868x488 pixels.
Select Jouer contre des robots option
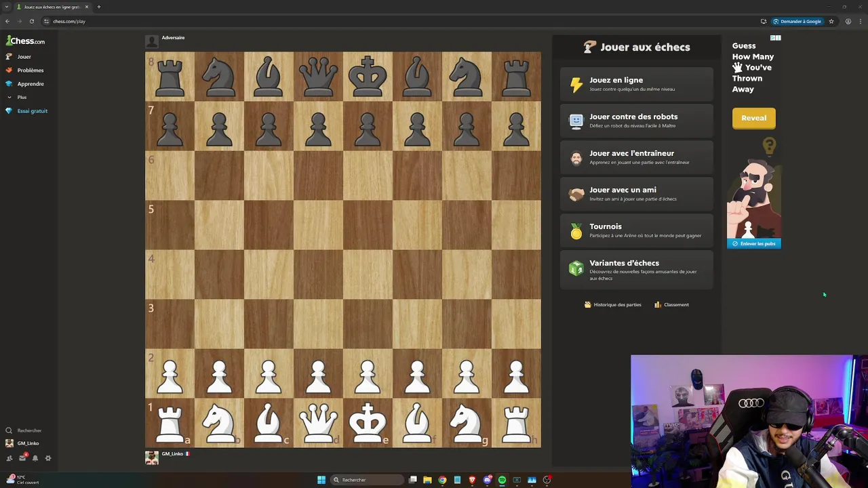(637, 121)
